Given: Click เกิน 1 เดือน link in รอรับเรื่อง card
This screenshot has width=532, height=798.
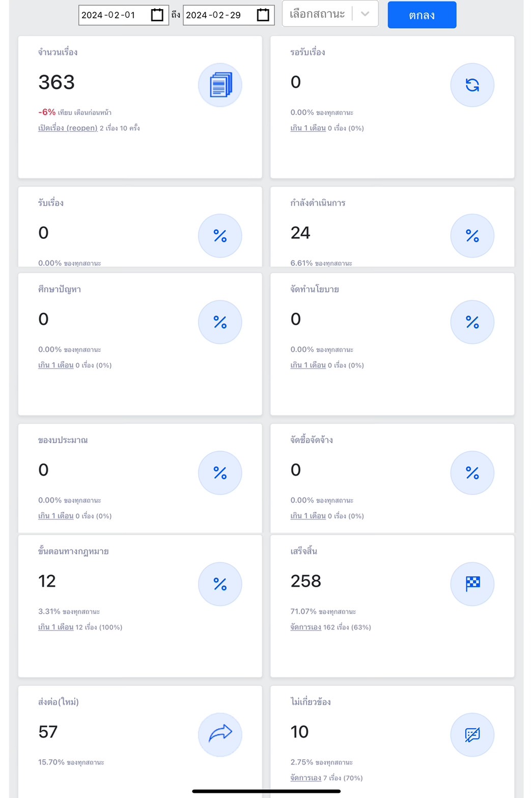Looking at the screenshot, I should tap(308, 128).
